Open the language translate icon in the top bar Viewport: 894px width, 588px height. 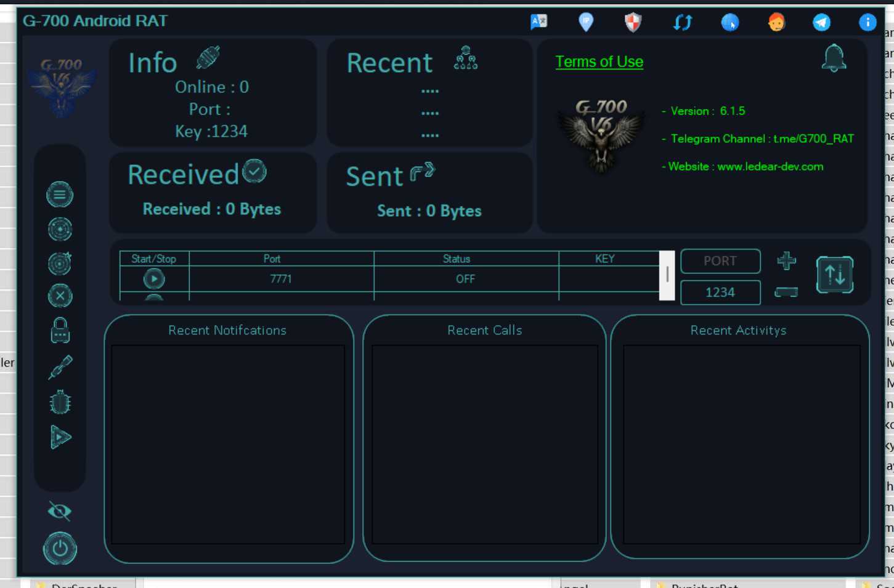click(x=538, y=22)
